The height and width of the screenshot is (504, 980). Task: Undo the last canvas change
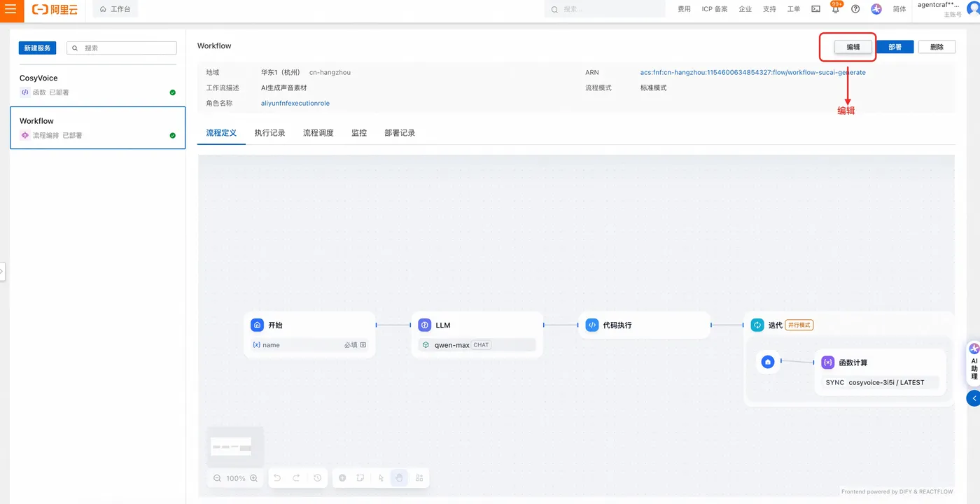pyautogui.click(x=277, y=478)
